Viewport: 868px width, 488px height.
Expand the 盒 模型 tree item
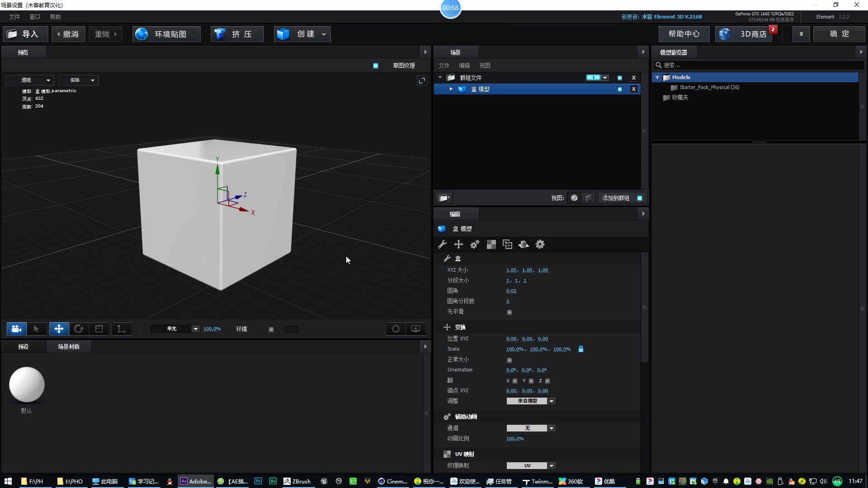tap(451, 89)
